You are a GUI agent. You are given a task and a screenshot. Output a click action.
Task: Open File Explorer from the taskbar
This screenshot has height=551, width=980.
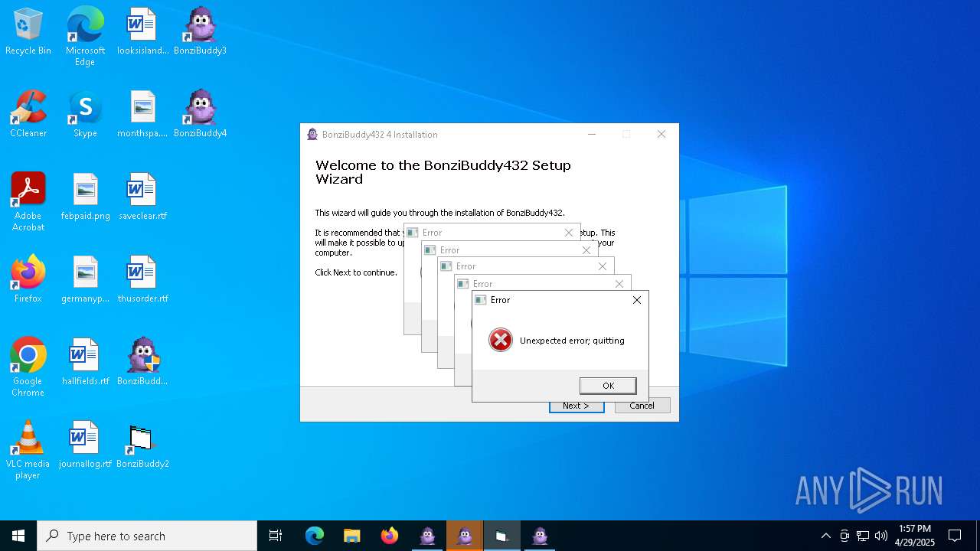point(352,536)
